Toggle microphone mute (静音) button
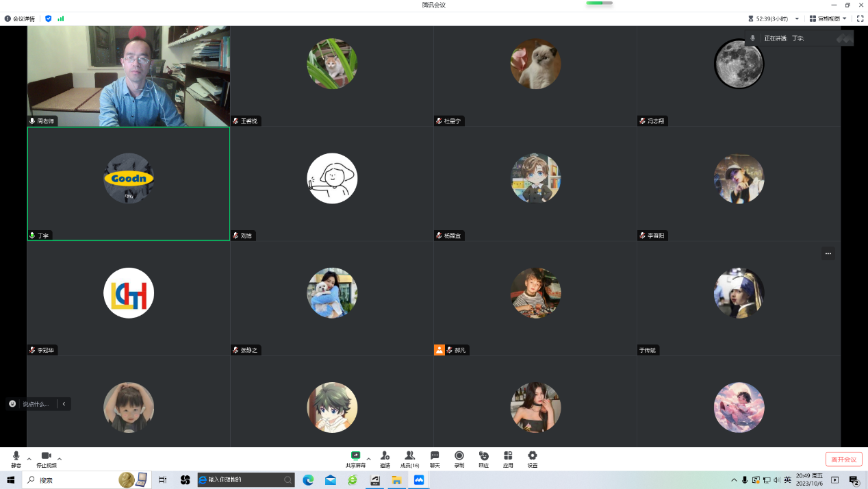Screen dimensions: 868x489 point(16,457)
